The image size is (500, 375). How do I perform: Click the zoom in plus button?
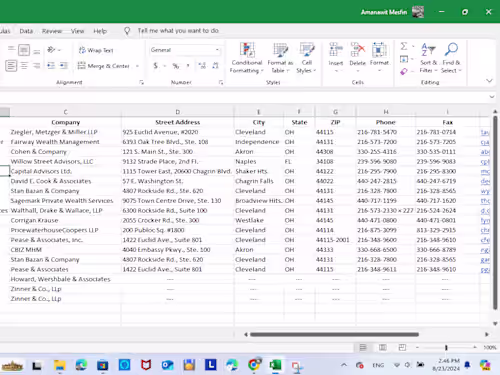tap(475, 347)
